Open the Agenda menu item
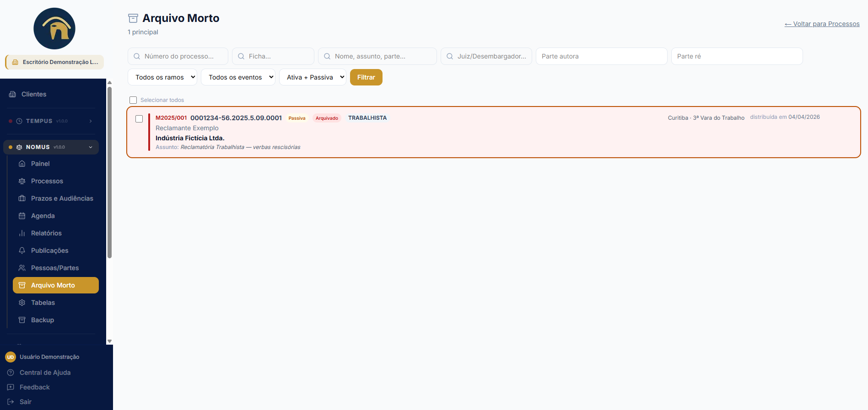 [56, 216]
